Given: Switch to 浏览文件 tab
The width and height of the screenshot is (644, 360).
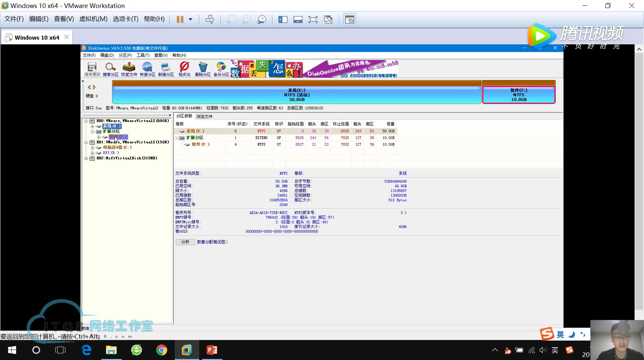Looking at the screenshot, I should click(204, 117).
